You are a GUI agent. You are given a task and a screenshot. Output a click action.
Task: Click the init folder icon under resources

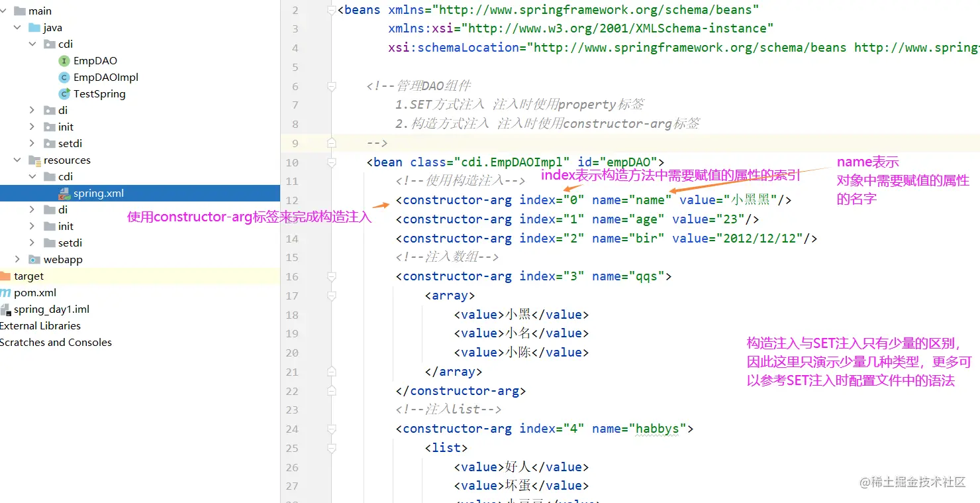pyautogui.click(x=50, y=227)
